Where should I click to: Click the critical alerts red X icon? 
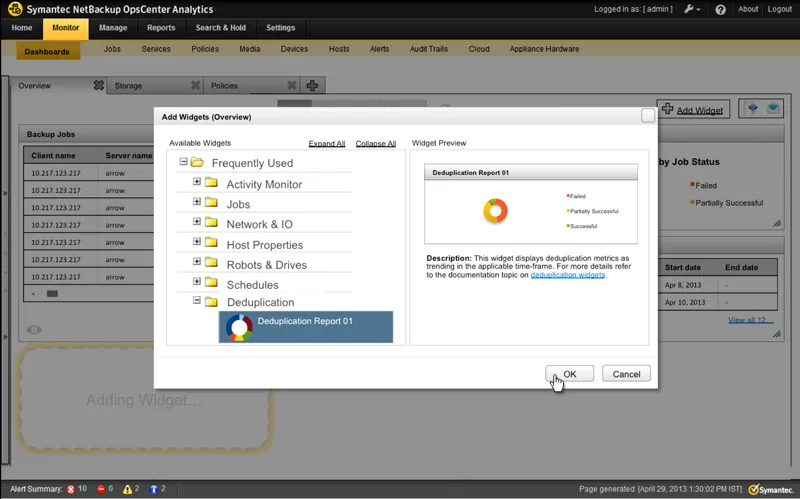pyautogui.click(x=70, y=489)
